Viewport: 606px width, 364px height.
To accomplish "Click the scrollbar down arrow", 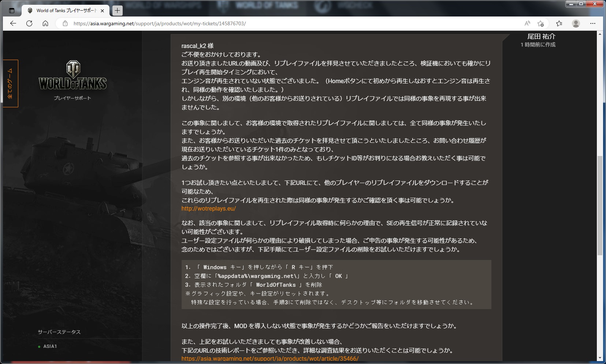I will (600, 358).
